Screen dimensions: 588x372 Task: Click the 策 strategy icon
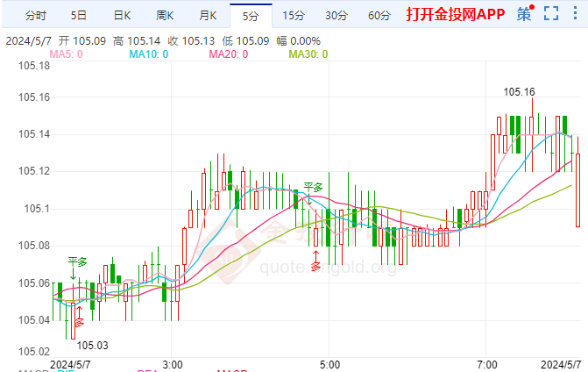pyautogui.click(x=525, y=13)
